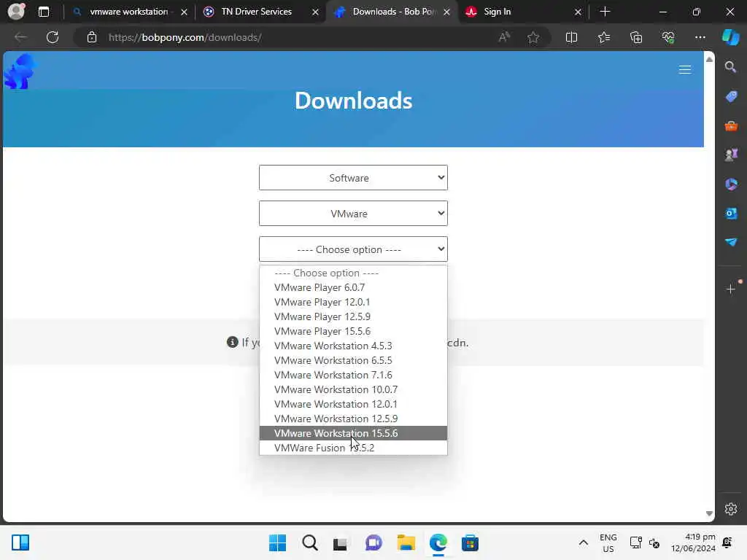Image resolution: width=747 pixels, height=560 pixels.
Task: Select VMware Workstation 4.5.3 option
Action: [x=353, y=346]
